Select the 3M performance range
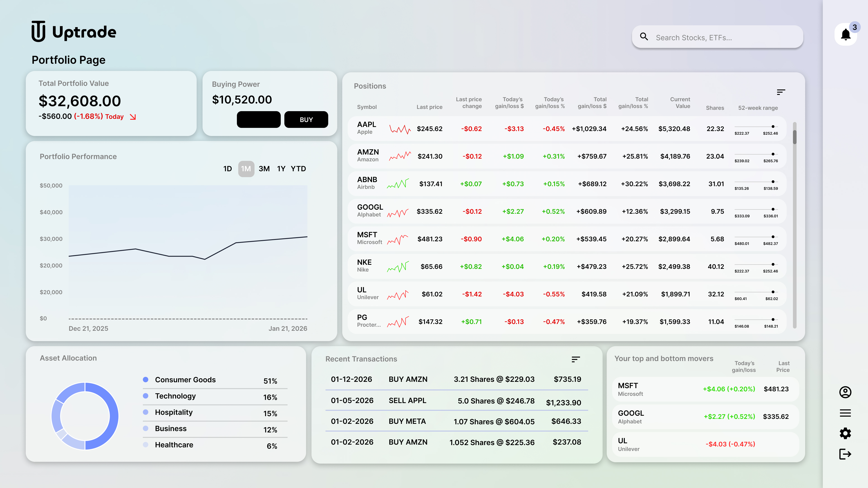The height and width of the screenshot is (488, 868). click(x=264, y=169)
